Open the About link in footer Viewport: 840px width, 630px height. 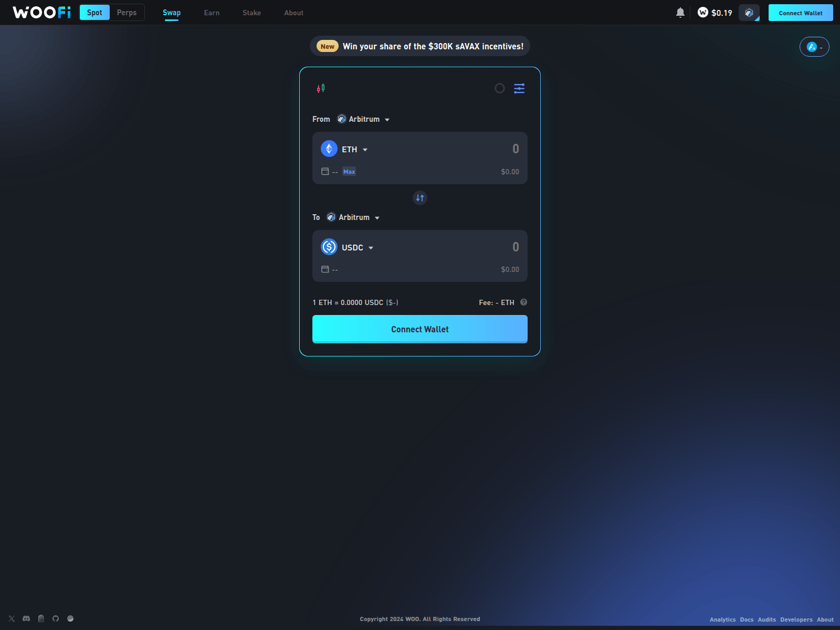pos(825,619)
